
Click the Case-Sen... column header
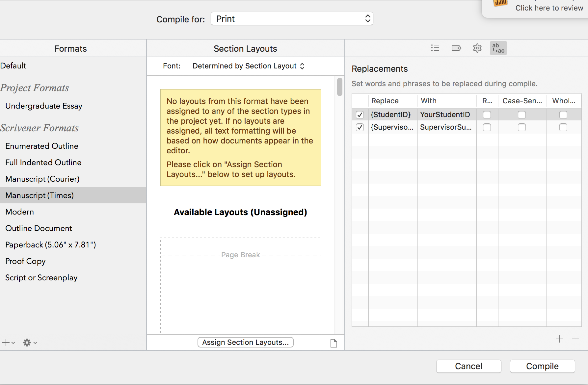click(522, 101)
